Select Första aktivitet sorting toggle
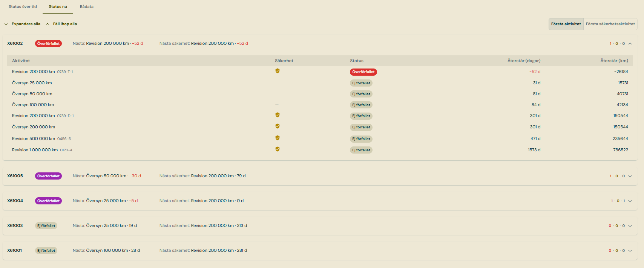644x268 pixels. [x=566, y=24]
